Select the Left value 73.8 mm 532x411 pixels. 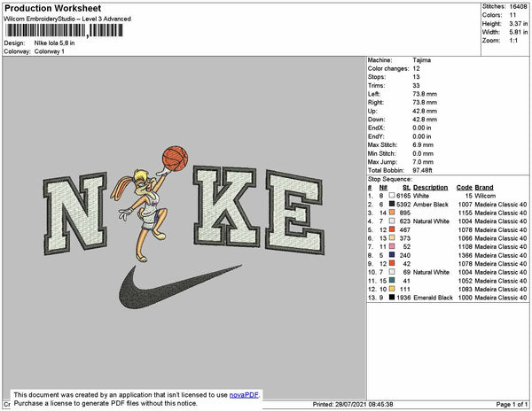point(425,94)
